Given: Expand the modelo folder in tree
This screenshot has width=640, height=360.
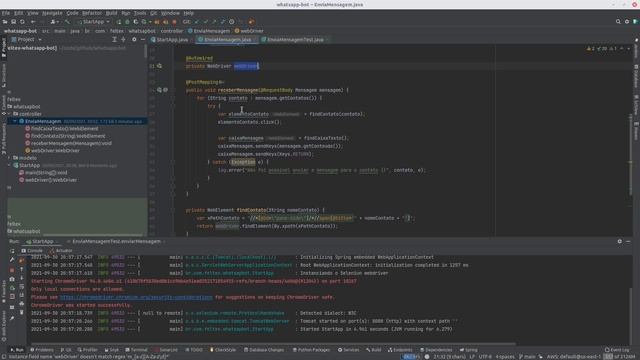Looking at the screenshot, I should pyautogui.click(x=9, y=158).
